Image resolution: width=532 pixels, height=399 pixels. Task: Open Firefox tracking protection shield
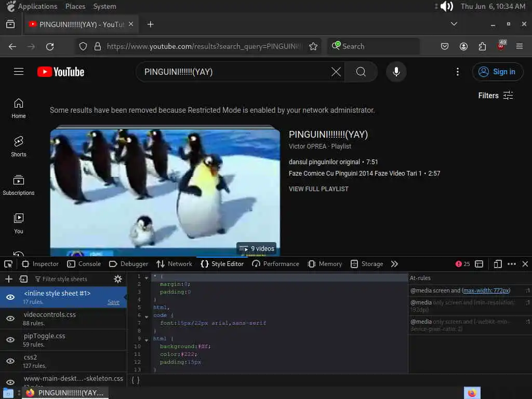click(83, 46)
